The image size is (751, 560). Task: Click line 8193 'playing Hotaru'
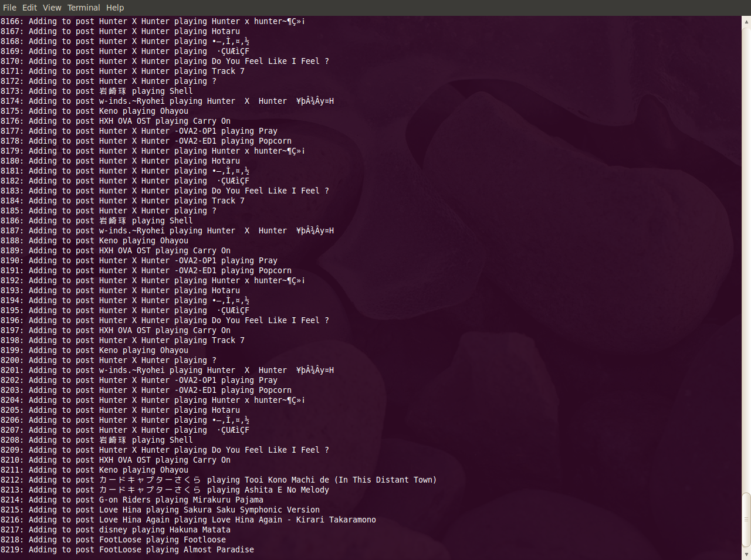[x=207, y=291]
